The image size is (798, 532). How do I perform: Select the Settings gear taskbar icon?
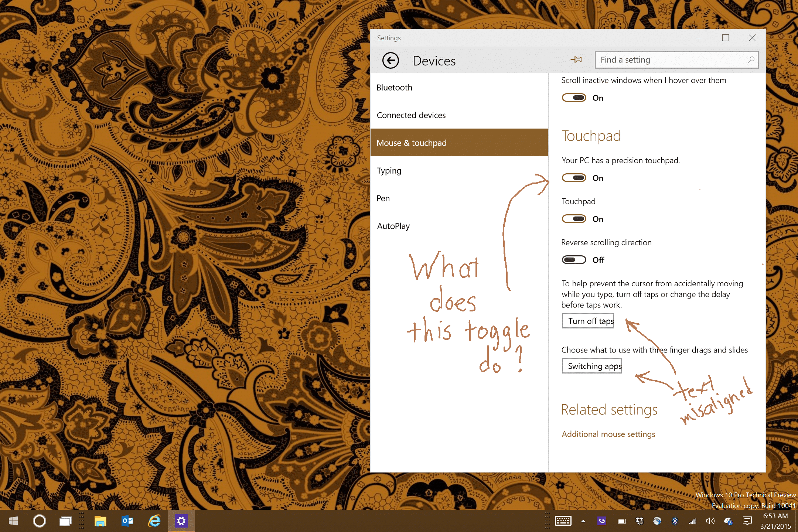point(181,521)
